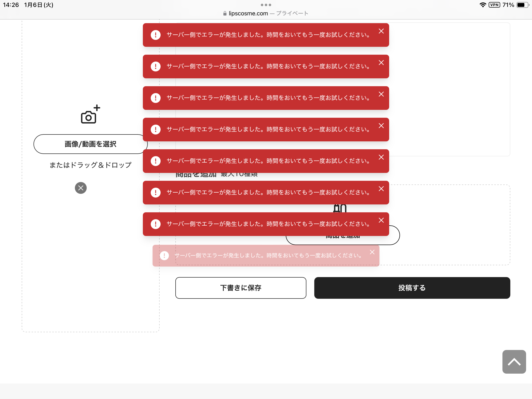Dismiss the topmost server error toast
Image resolution: width=532 pixels, height=399 pixels.
(381, 31)
